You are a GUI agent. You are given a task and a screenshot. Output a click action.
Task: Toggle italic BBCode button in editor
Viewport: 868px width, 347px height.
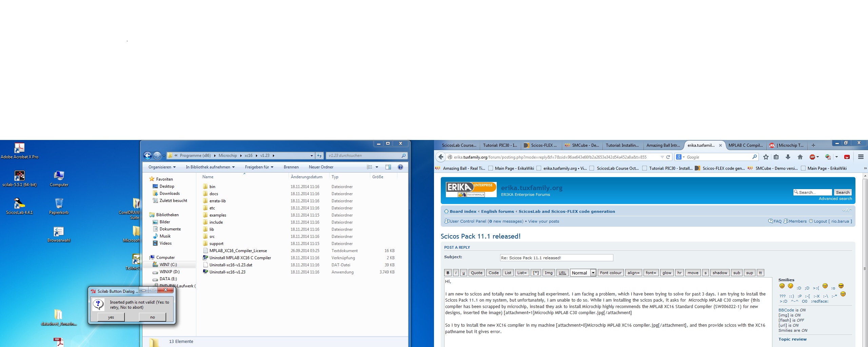[x=456, y=273]
